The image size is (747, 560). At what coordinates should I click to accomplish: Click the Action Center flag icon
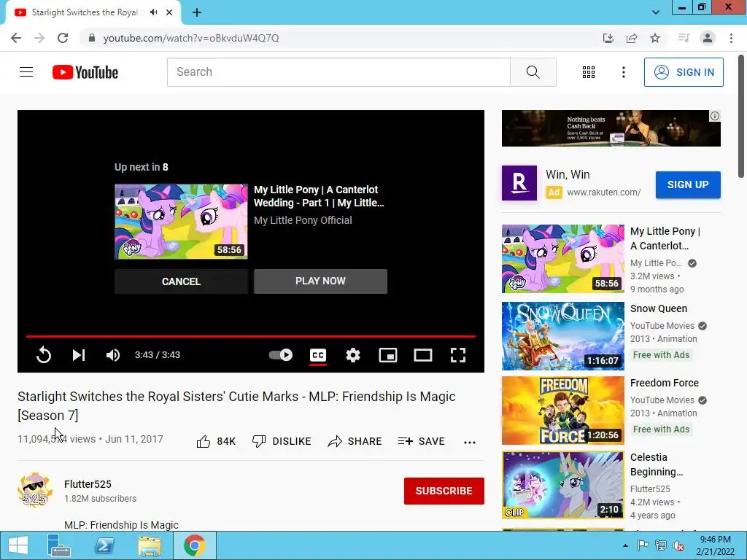click(643, 545)
